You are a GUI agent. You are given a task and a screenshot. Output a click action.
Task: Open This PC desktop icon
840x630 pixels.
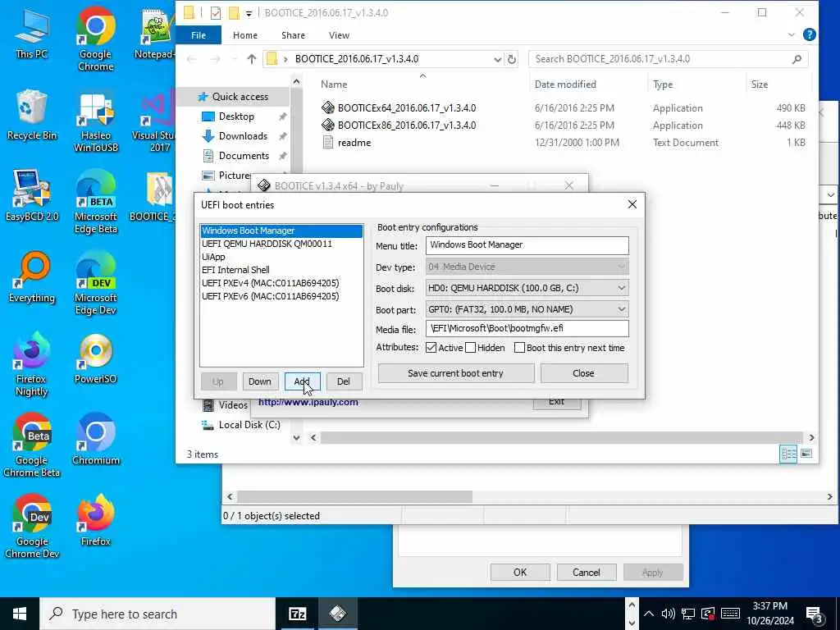pyautogui.click(x=32, y=34)
